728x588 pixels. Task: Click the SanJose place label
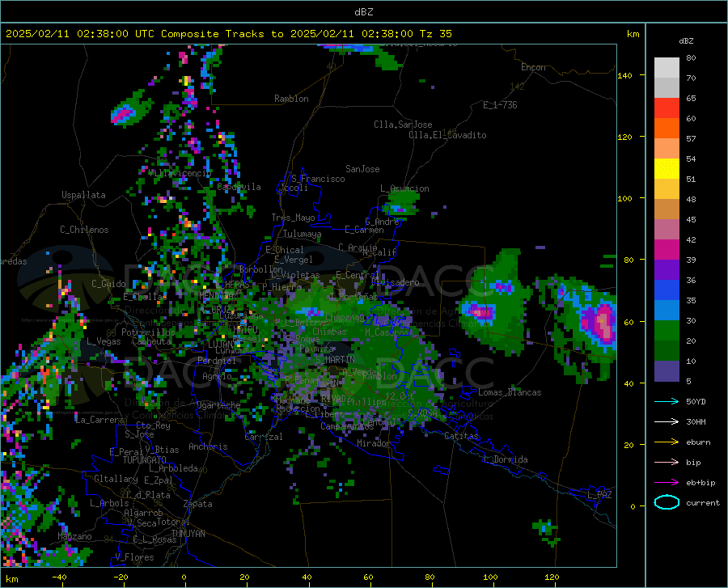tap(362, 169)
